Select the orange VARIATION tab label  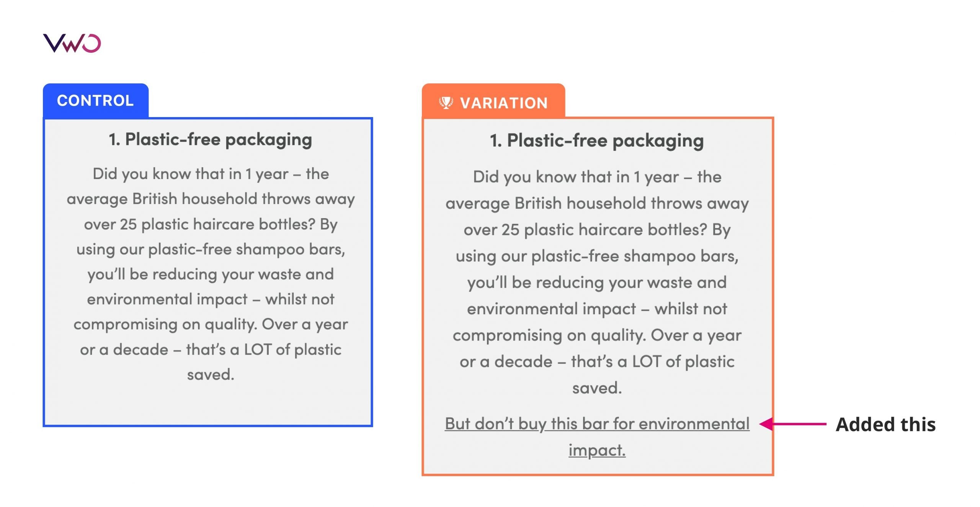(x=504, y=103)
